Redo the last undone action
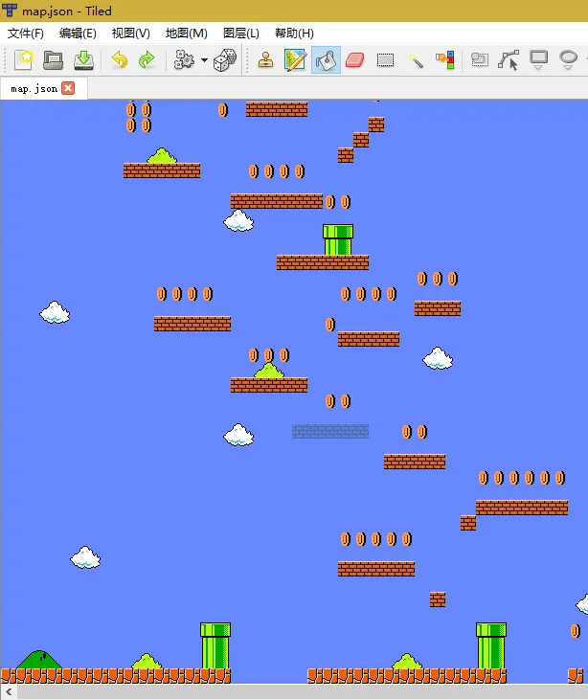The width and height of the screenshot is (588, 700). [x=147, y=59]
